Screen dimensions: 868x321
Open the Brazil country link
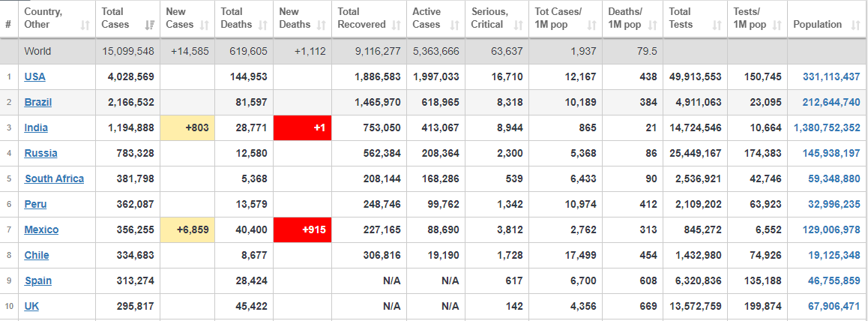coord(39,103)
